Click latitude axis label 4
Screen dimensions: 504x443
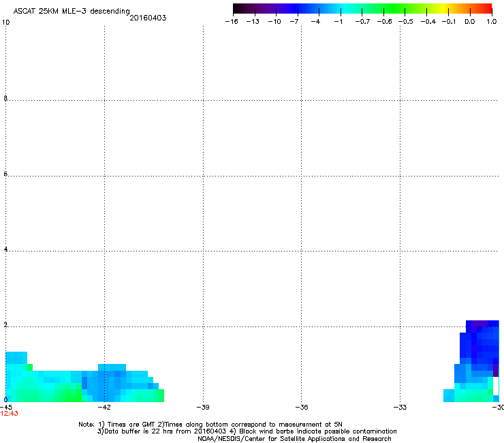(x=5, y=249)
